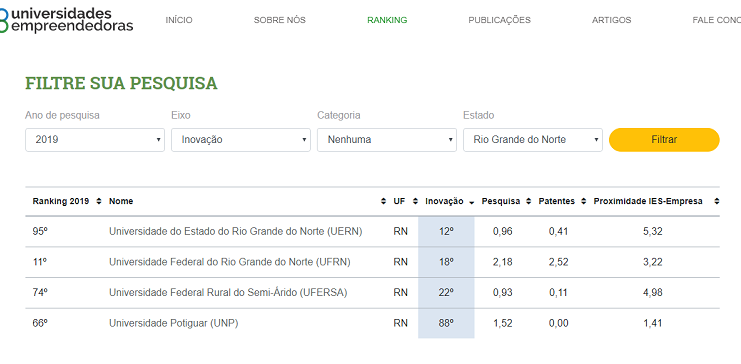The height and width of the screenshot is (364, 741).
Task: Click the Universidades Empreendedoras logo
Action: tap(66, 19)
